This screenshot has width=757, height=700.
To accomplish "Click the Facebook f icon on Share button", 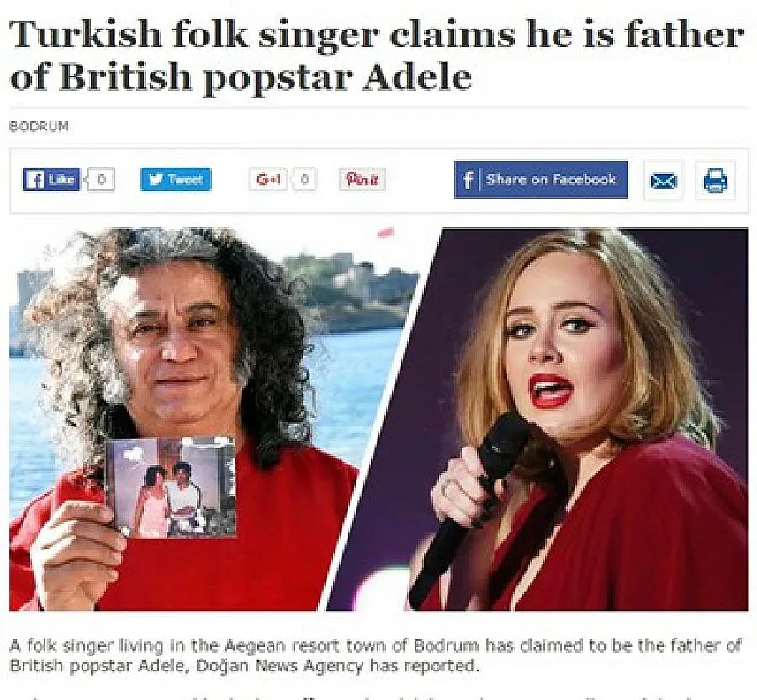I will point(468,180).
